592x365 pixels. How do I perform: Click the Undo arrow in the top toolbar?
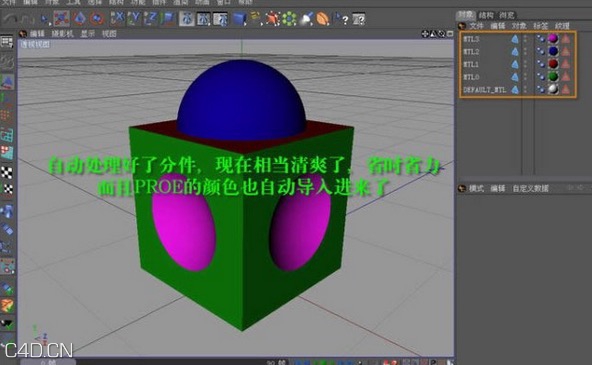[11, 18]
